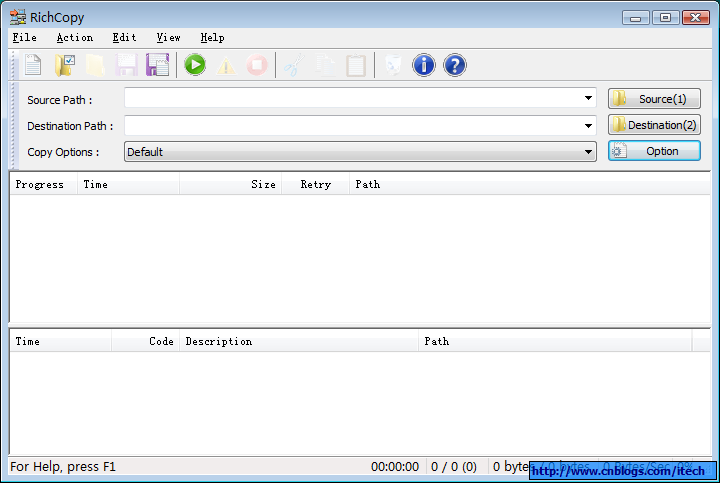Click the recycle bin delete icon

[393, 65]
